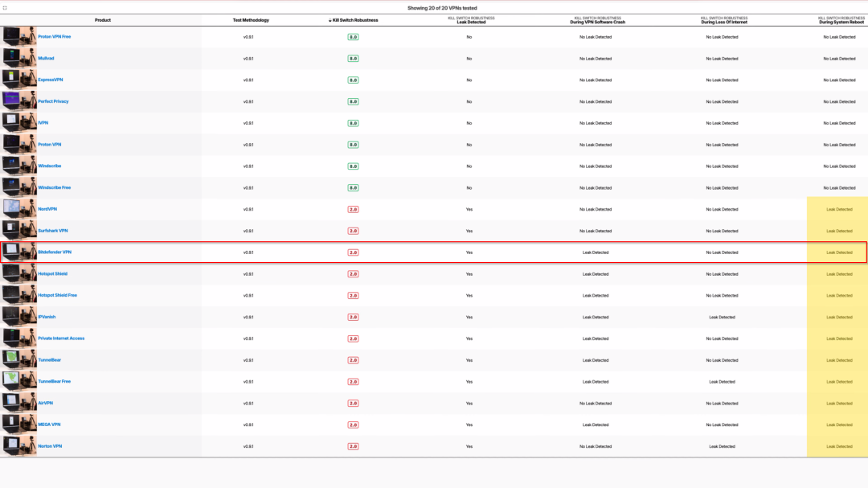Click the 2.0 score badge for NordVPN
This screenshot has height=488, width=868.
coord(353,209)
